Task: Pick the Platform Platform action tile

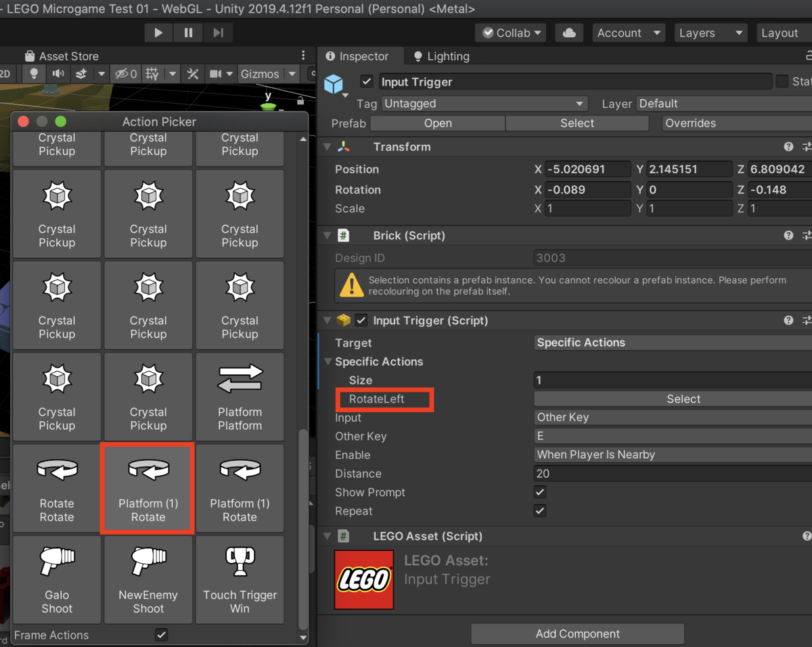Action: click(x=240, y=397)
